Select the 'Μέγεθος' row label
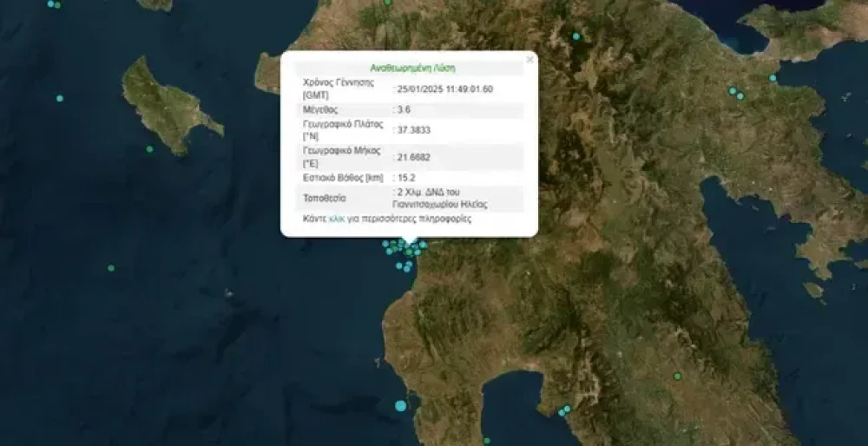Image resolution: width=868 pixels, height=446 pixels. click(x=320, y=109)
